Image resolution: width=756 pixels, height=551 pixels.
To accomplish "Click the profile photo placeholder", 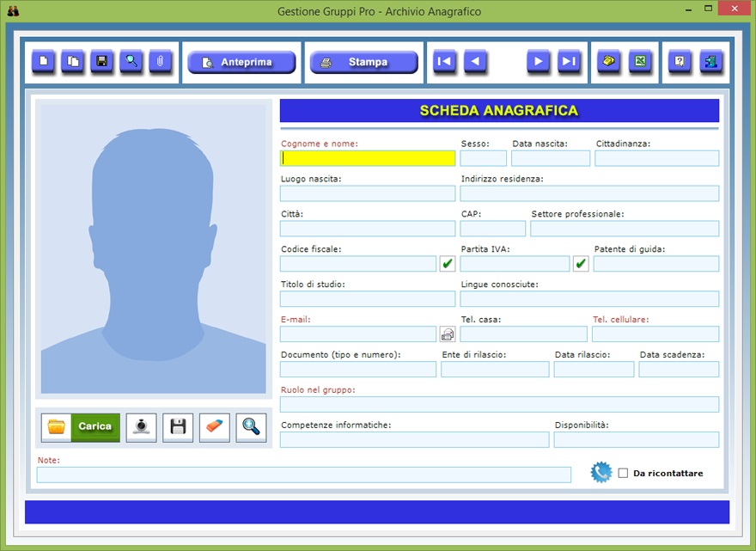I will tap(153, 248).
